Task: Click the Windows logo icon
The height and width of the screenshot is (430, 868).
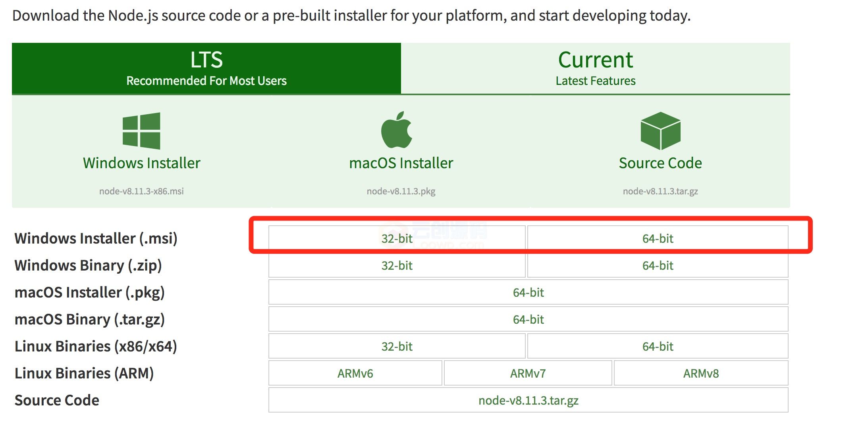Action: coord(141,131)
